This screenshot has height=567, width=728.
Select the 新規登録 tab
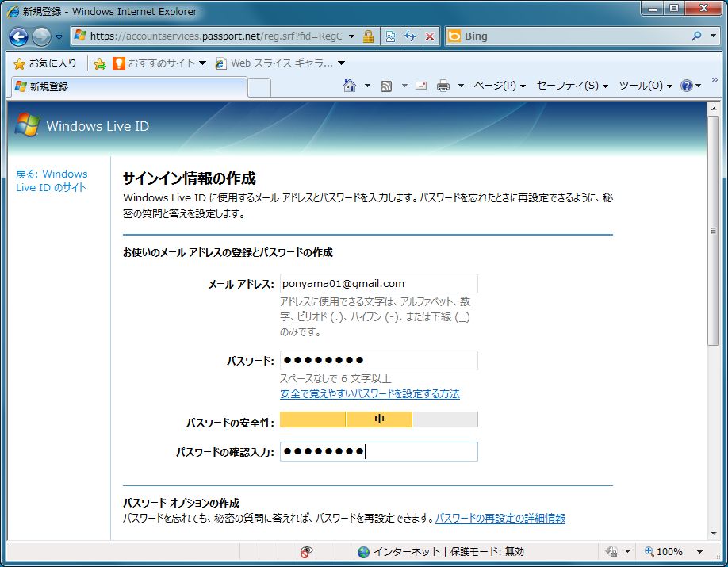click(x=128, y=87)
